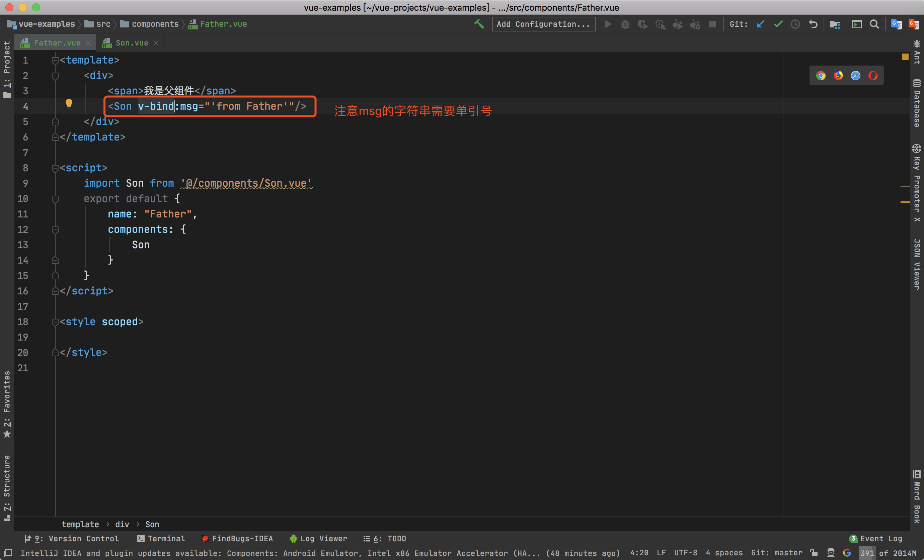Image resolution: width=924 pixels, height=560 pixels.
Task: Open the Search Everywhere magnifier icon
Action: (874, 24)
